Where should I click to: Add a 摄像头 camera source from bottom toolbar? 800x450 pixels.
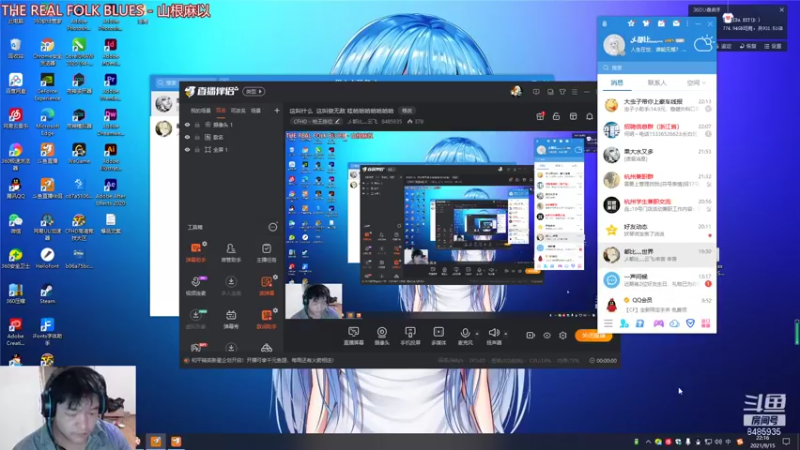point(382,336)
